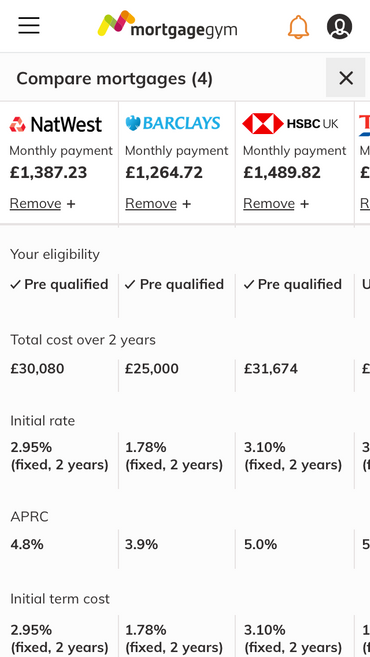Select NatWest Pre qualified eligibility status

pos(59,285)
